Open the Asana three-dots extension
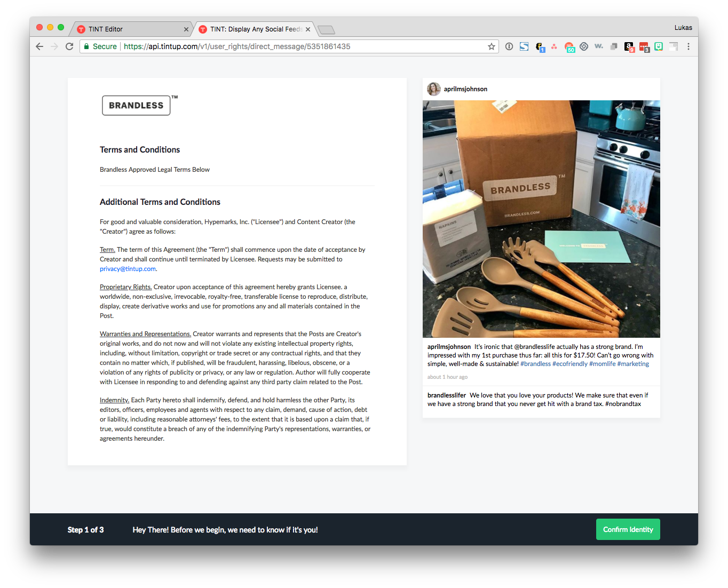 pos(554,46)
